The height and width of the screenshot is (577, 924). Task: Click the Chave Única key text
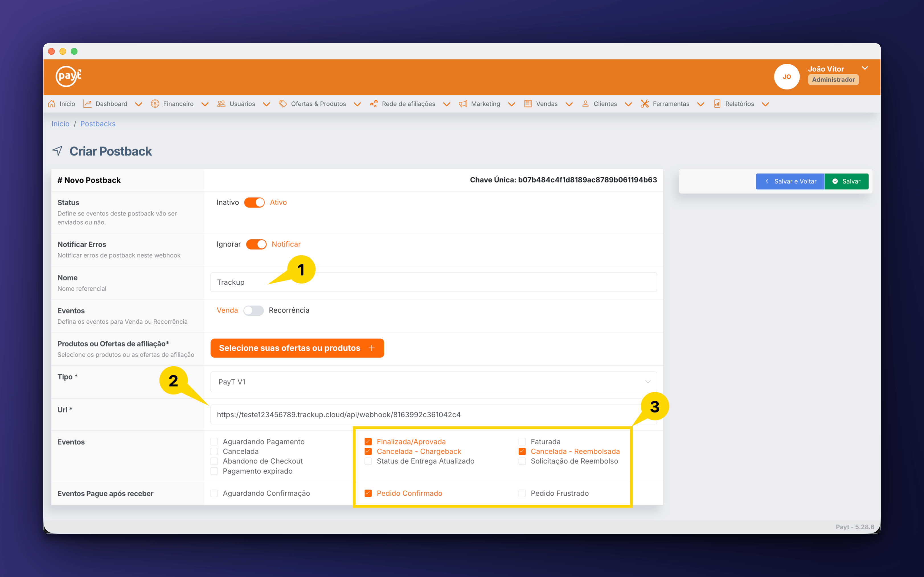pyautogui.click(x=563, y=180)
